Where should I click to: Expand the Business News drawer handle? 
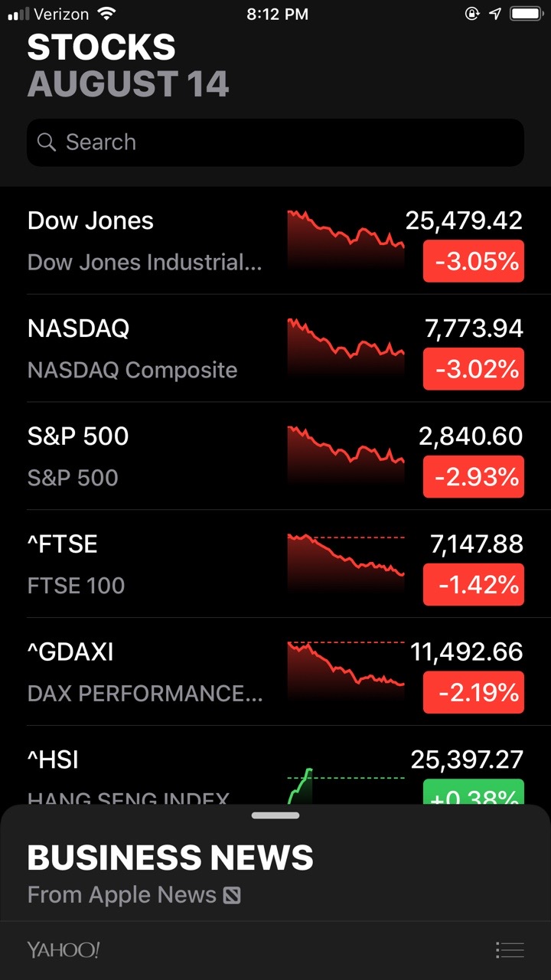(275, 815)
